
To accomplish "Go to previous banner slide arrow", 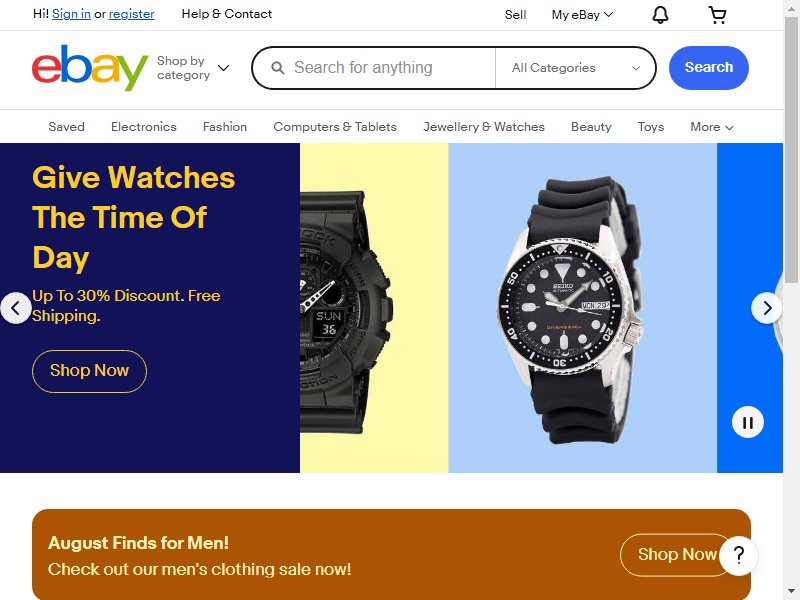I will pos(16,308).
